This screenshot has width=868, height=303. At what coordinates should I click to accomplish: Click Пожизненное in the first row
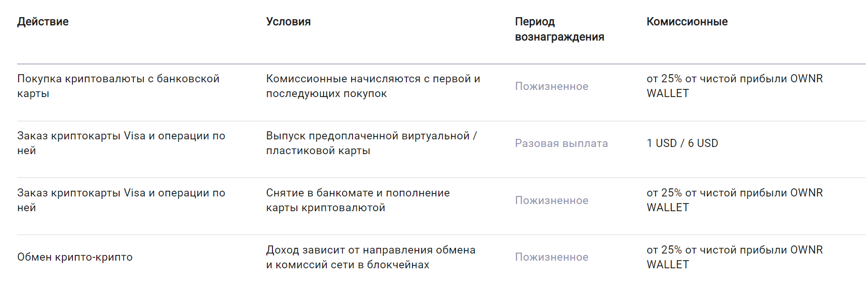click(x=552, y=87)
